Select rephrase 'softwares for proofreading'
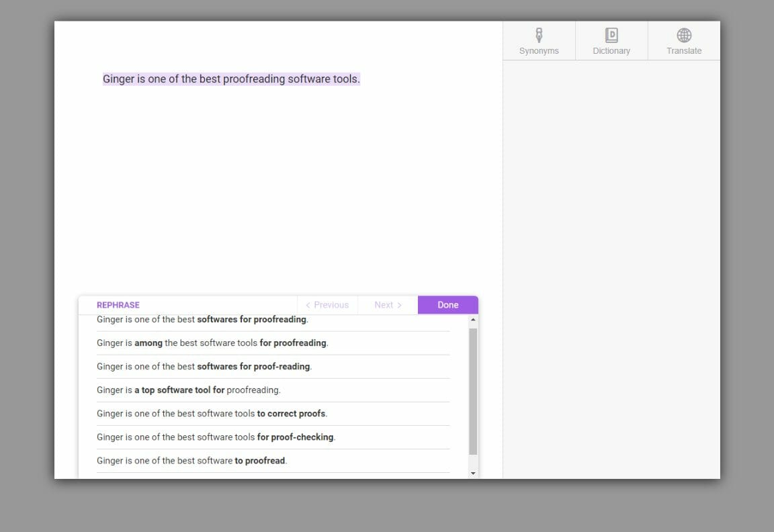774x532 pixels. (202, 319)
